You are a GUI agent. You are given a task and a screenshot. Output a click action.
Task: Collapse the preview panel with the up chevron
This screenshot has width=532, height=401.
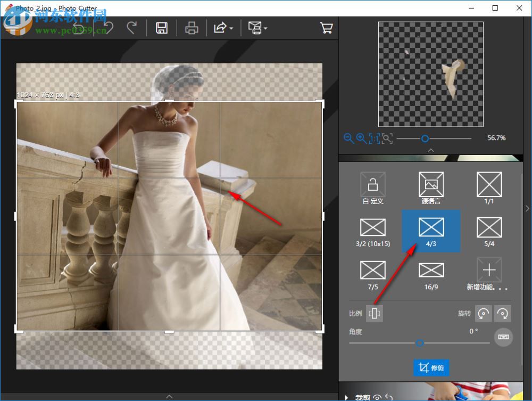point(431,150)
